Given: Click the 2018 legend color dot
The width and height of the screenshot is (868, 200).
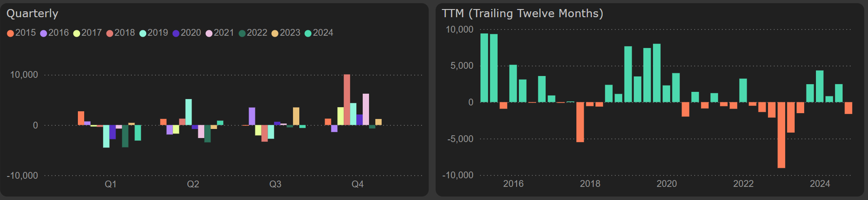Looking at the screenshot, I should [x=110, y=33].
